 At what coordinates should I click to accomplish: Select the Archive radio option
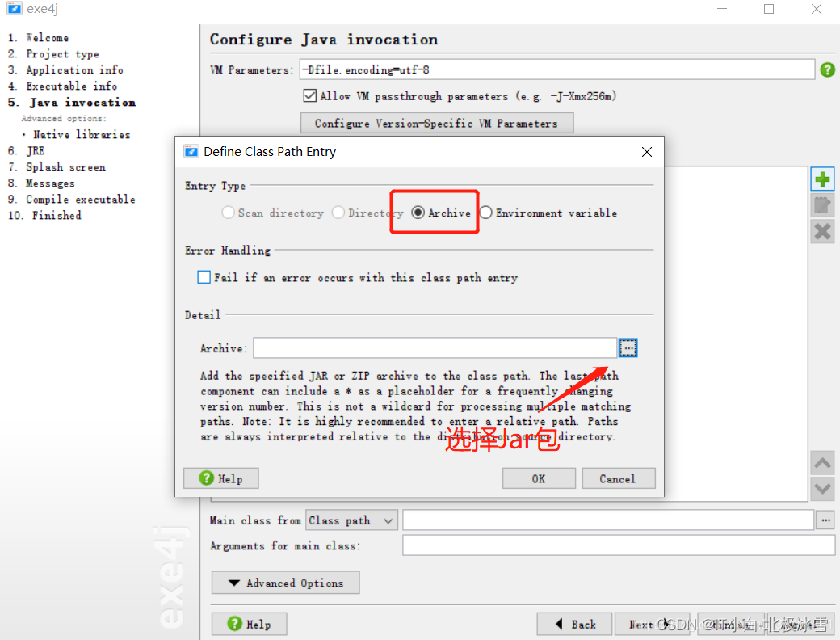[441, 213]
